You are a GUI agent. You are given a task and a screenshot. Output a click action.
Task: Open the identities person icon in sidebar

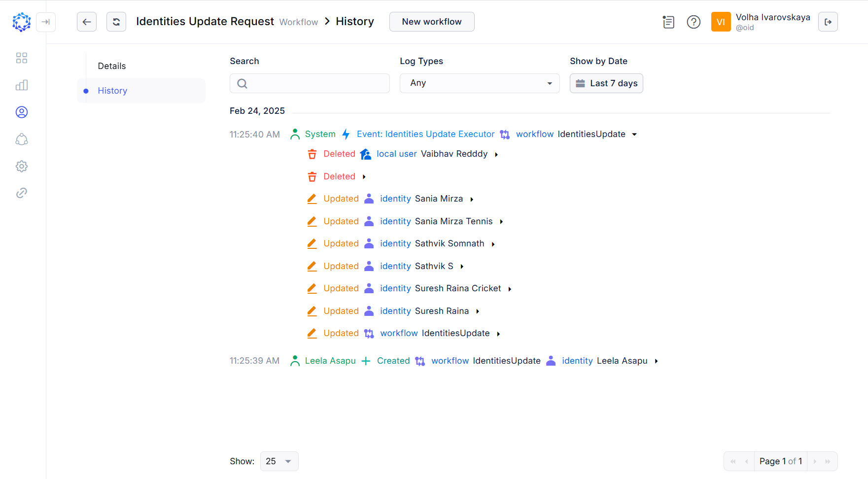pyautogui.click(x=21, y=112)
